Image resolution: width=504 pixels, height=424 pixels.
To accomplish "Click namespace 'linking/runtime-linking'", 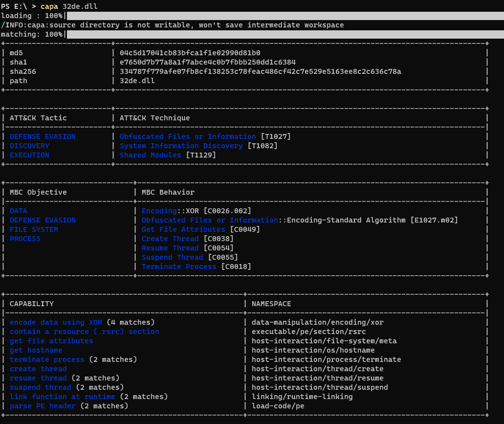I will 302,397.
